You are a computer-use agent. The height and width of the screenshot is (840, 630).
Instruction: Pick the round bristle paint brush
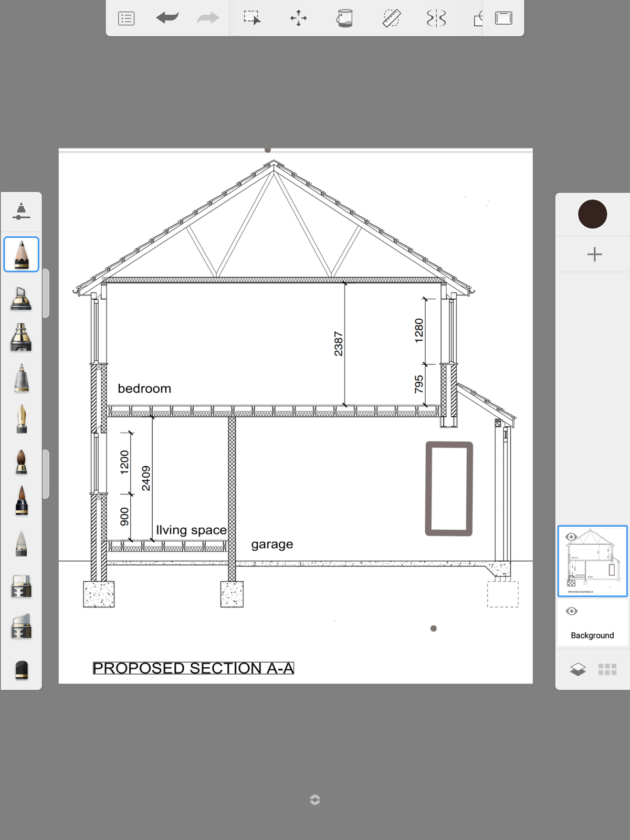point(22,461)
